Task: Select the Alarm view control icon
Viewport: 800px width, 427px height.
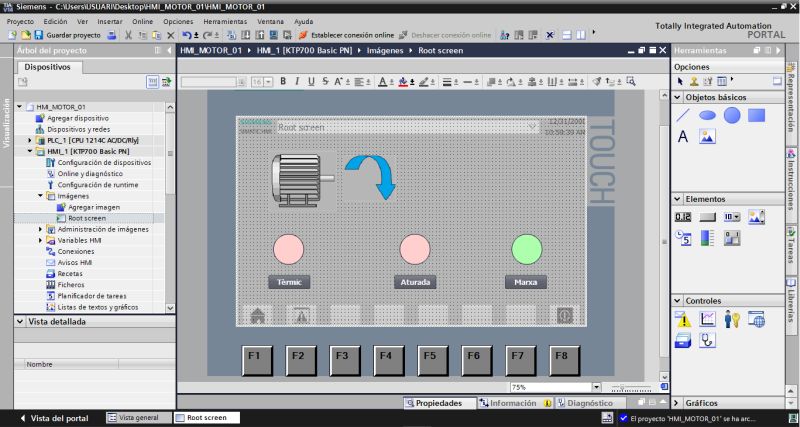Action: coord(683,319)
